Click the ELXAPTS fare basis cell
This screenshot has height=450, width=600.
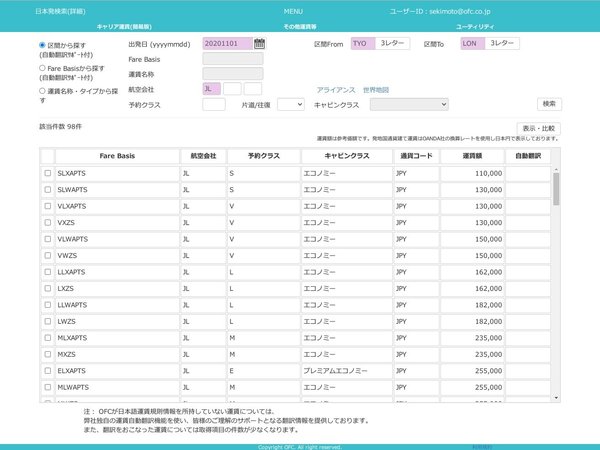pos(117,371)
